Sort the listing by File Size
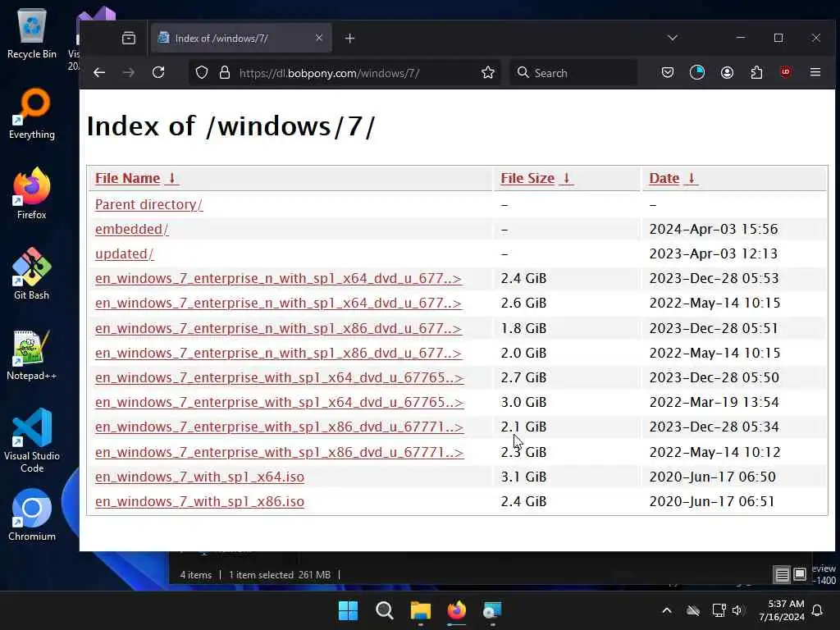The width and height of the screenshot is (840, 630). point(536,178)
